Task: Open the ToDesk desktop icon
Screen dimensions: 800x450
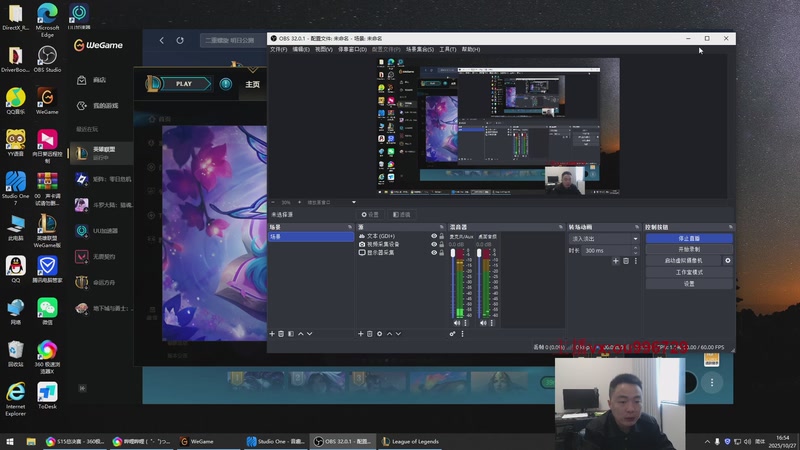Action: pyautogui.click(x=47, y=396)
